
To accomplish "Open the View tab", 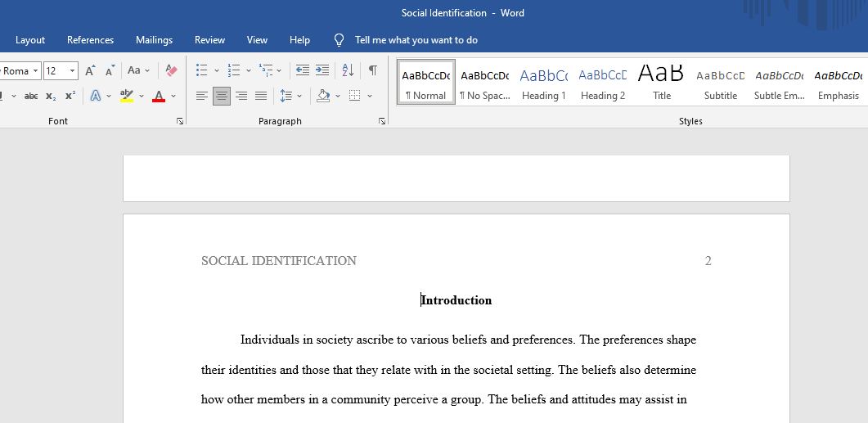I will pyautogui.click(x=257, y=40).
